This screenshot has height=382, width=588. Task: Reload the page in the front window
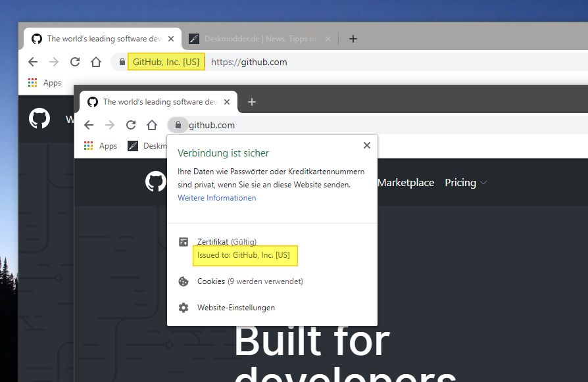click(131, 125)
